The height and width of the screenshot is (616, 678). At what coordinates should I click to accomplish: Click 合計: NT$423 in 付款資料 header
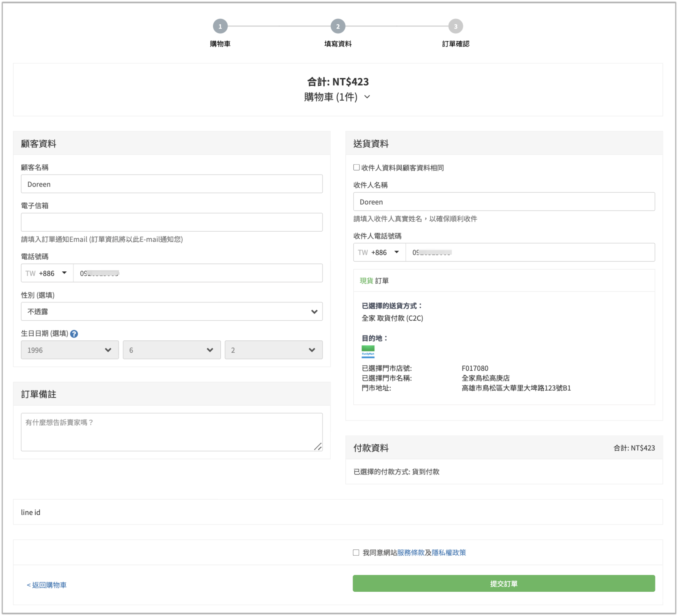[x=634, y=448]
